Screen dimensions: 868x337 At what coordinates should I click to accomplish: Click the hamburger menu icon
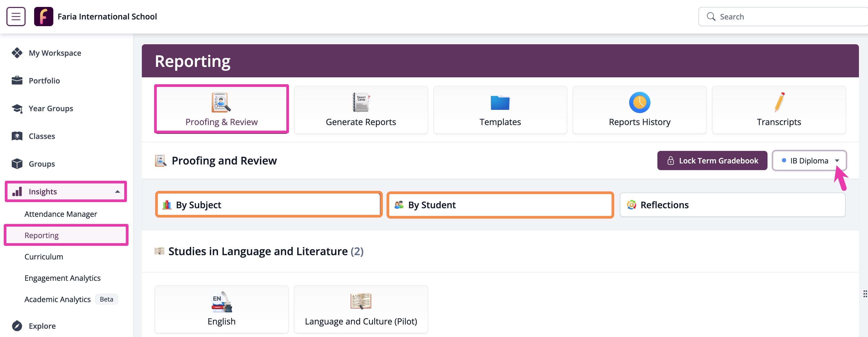15,16
